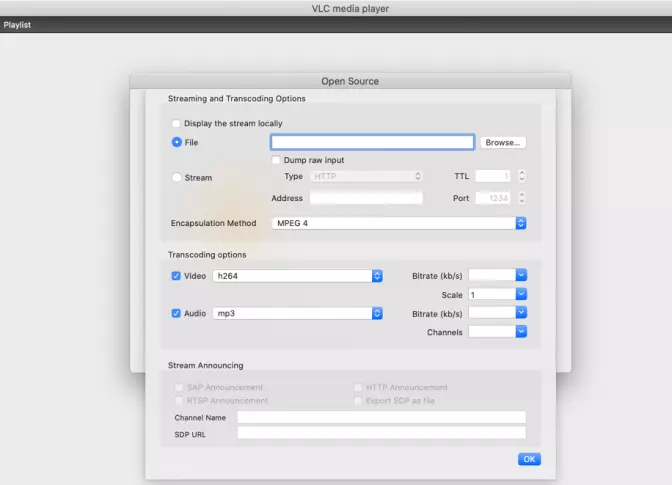Click the Streaming and Transcoding Options heading
The image size is (672, 485).
point(237,99)
